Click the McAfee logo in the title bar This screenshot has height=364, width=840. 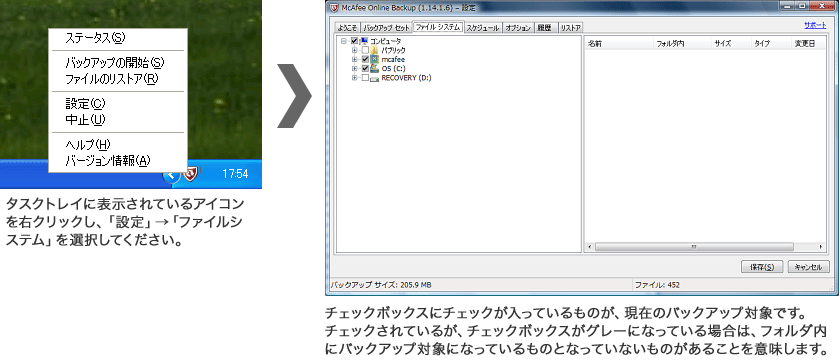click(334, 8)
